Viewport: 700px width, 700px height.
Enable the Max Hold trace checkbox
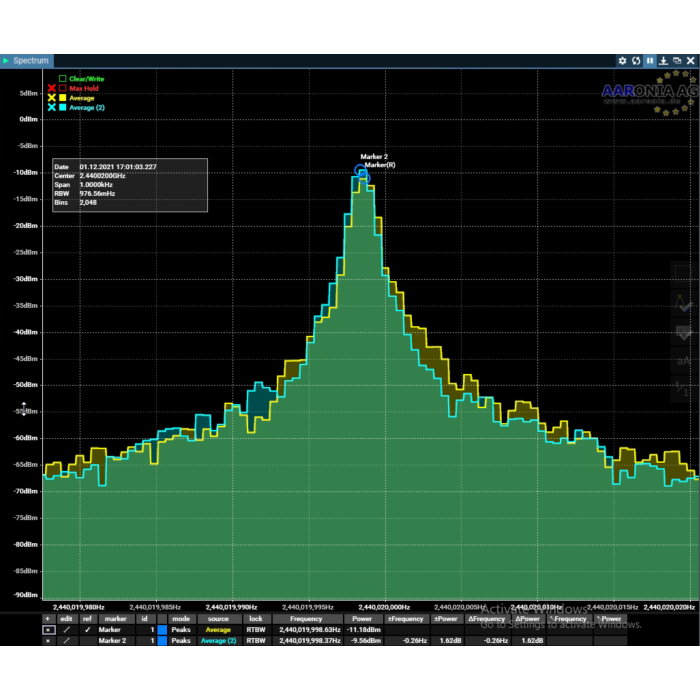pyautogui.click(x=63, y=88)
